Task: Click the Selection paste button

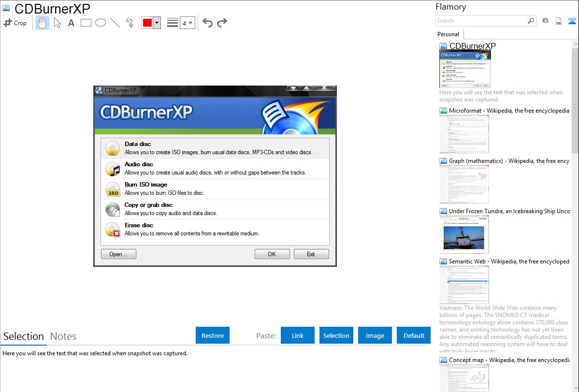Action: coord(336,335)
